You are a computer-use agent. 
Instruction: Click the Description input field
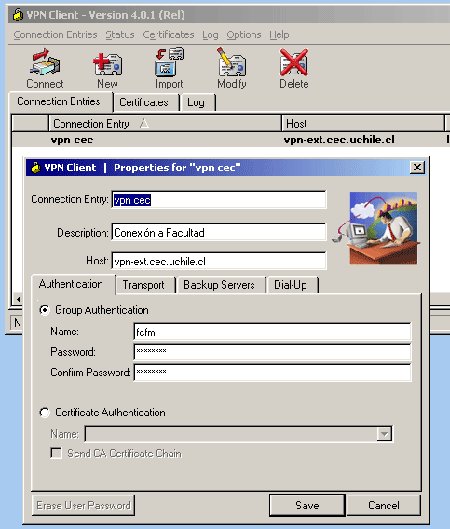tap(219, 232)
